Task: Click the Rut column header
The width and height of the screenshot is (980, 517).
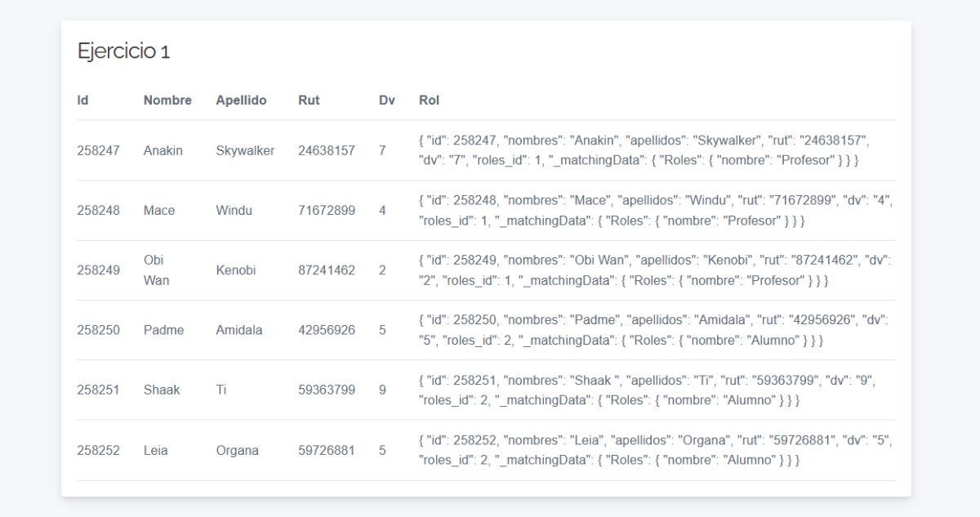Action: coord(309,100)
